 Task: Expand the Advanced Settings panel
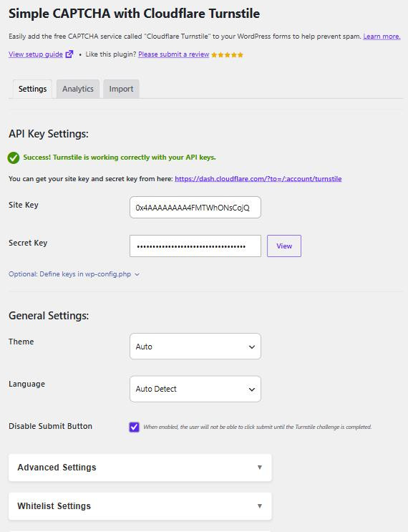(140, 468)
